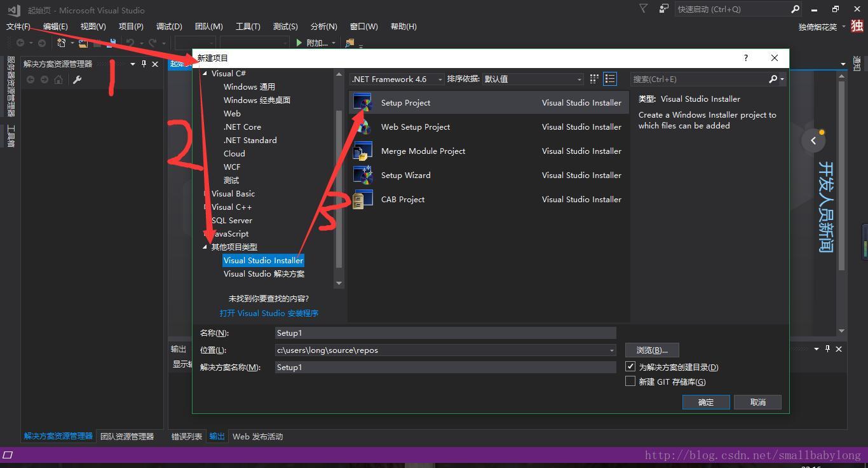Open the Tools menu
This screenshot has height=468, width=868.
click(x=248, y=26)
